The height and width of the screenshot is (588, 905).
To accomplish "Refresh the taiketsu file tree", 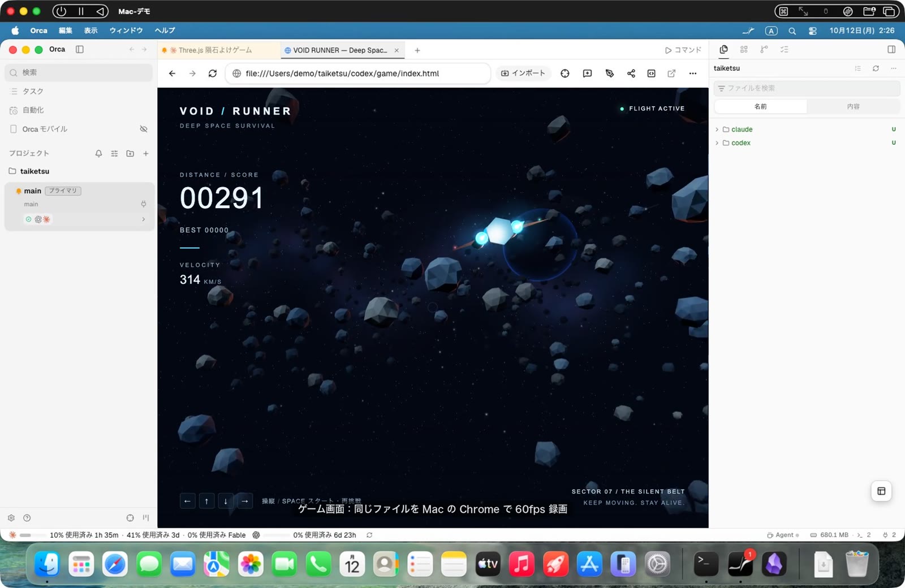I will (x=876, y=68).
